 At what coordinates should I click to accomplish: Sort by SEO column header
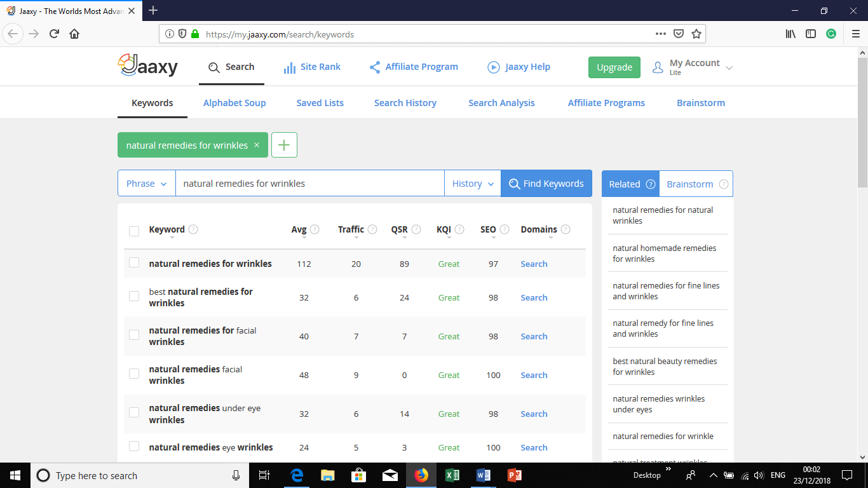click(488, 229)
